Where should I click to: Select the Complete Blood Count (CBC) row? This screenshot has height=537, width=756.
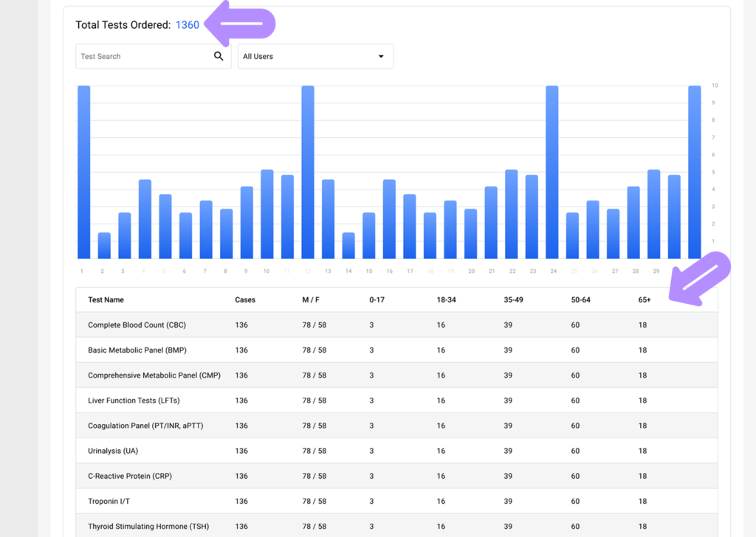point(137,325)
